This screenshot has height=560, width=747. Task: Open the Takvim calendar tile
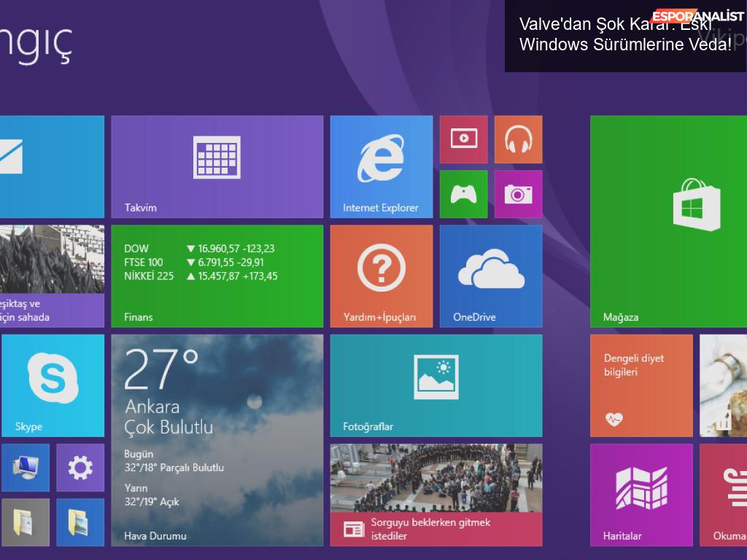tap(217, 166)
